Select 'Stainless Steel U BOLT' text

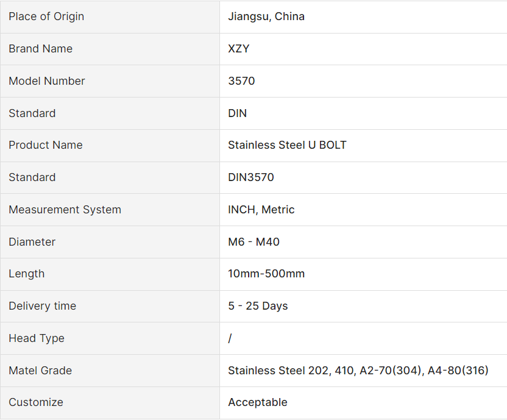pos(287,145)
